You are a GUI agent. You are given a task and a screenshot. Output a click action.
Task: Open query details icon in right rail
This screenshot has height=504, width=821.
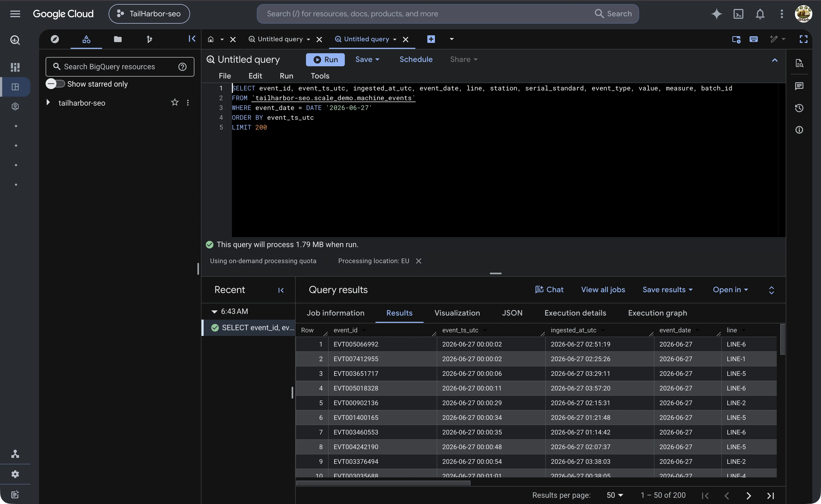(799, 63)
